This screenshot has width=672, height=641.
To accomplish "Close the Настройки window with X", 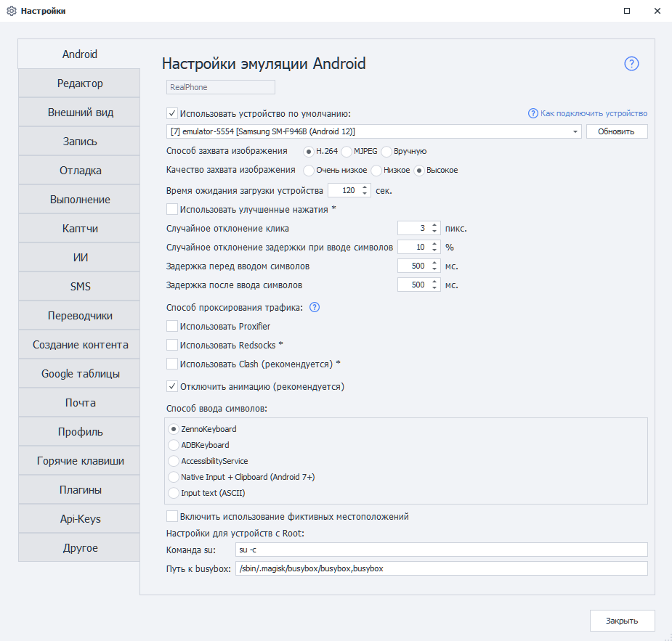I will (x=657, y=11).
